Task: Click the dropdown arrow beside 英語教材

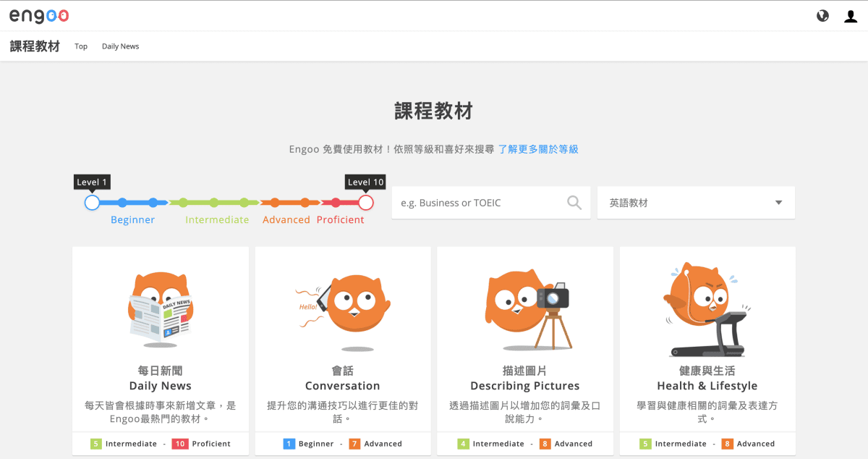Action: [778, 203]
